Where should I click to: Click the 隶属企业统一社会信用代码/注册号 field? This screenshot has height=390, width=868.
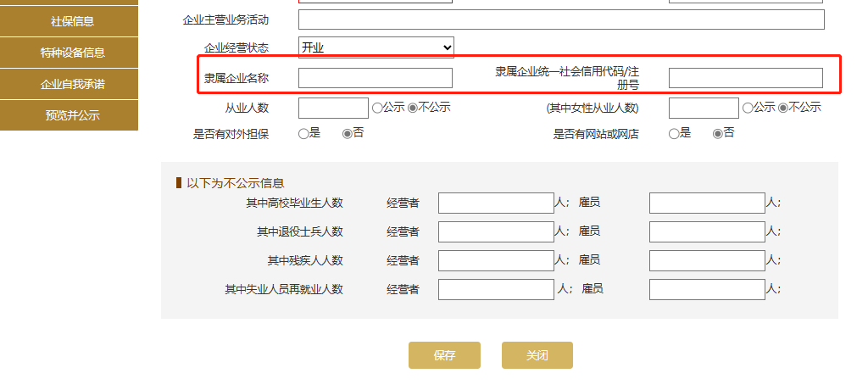[746, 78]
